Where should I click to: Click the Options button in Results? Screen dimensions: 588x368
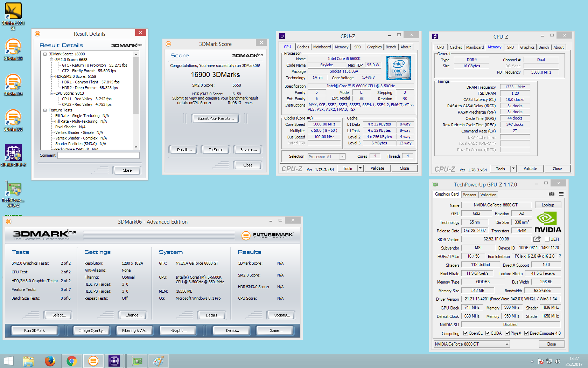pos(282,315)
